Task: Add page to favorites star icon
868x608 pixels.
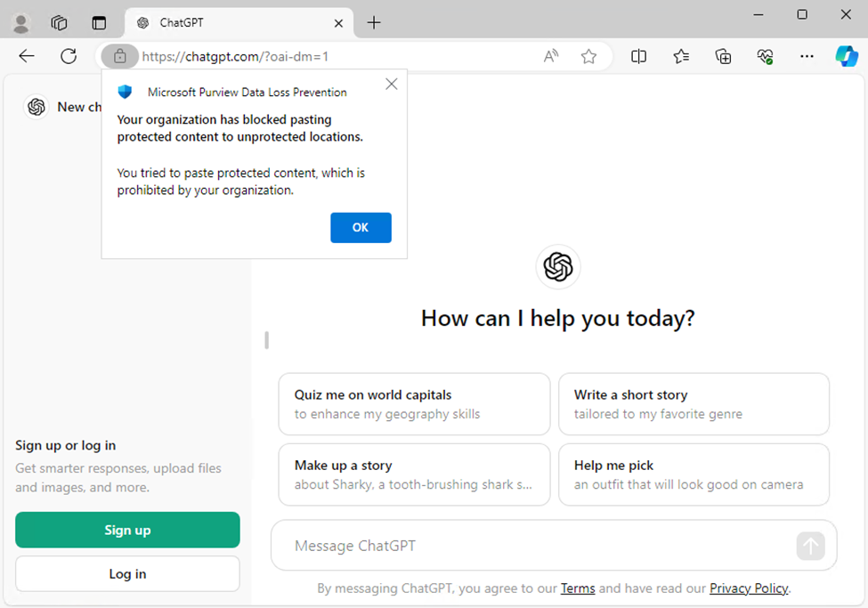Action: (x=589, y=56)
